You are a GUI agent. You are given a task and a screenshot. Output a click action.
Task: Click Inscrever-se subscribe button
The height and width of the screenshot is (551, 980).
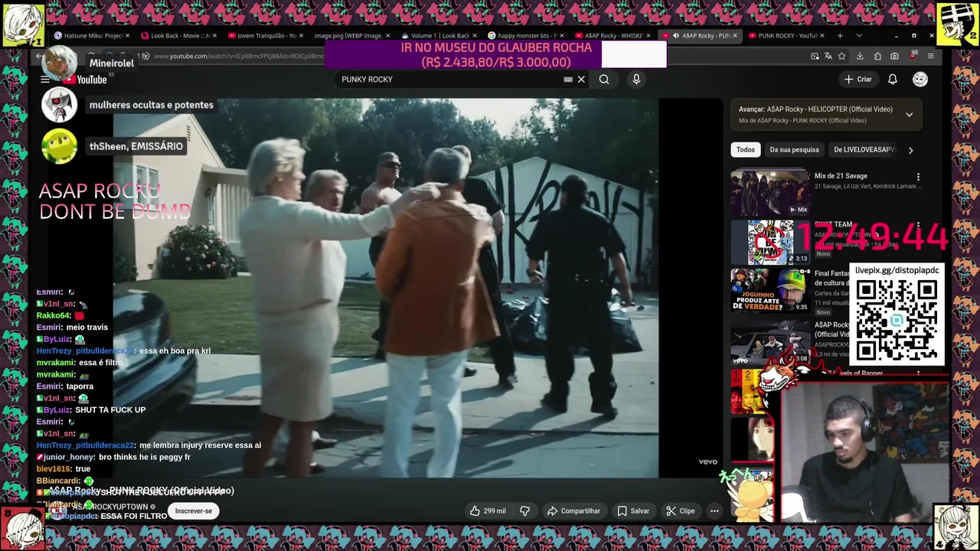coord(194,510)
